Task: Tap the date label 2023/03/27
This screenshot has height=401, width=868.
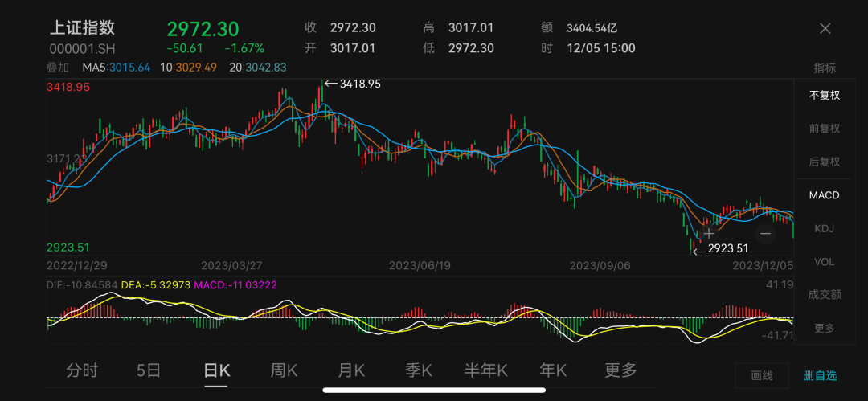Action: pyautogui.click(x=231, y=265)
